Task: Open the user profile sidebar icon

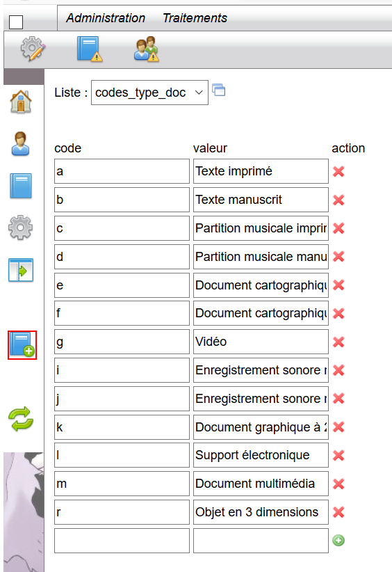Action: point(20,144)
